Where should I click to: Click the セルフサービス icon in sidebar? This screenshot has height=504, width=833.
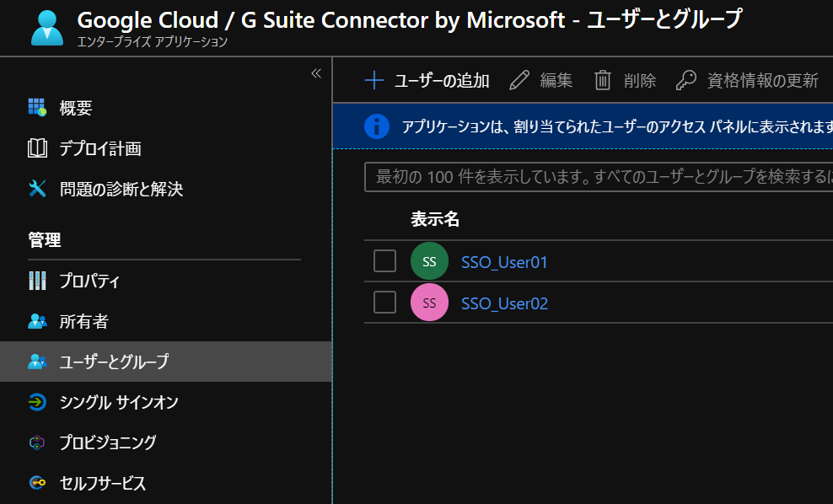(x=37, y=483)
